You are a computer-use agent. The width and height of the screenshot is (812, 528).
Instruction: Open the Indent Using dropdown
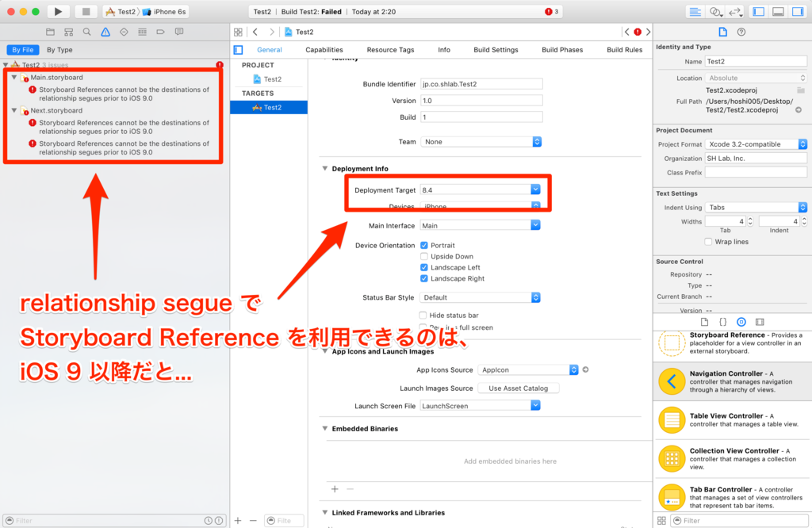[756, 208]
